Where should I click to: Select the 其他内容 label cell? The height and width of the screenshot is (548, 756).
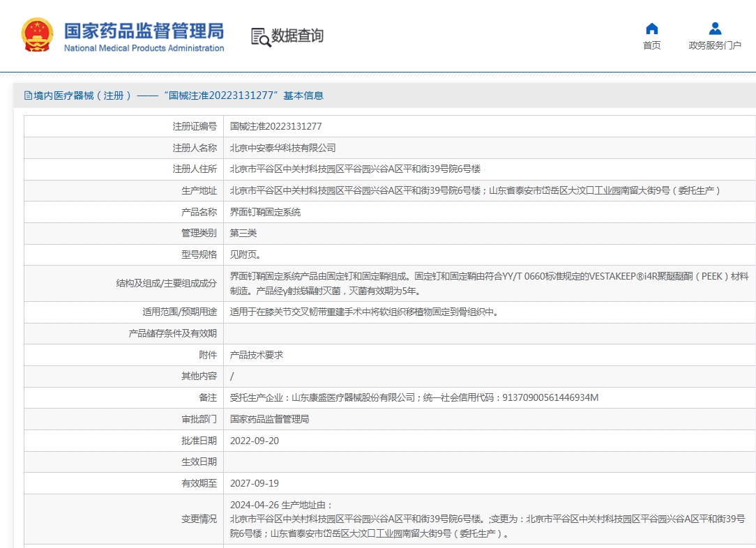(124, 376)
